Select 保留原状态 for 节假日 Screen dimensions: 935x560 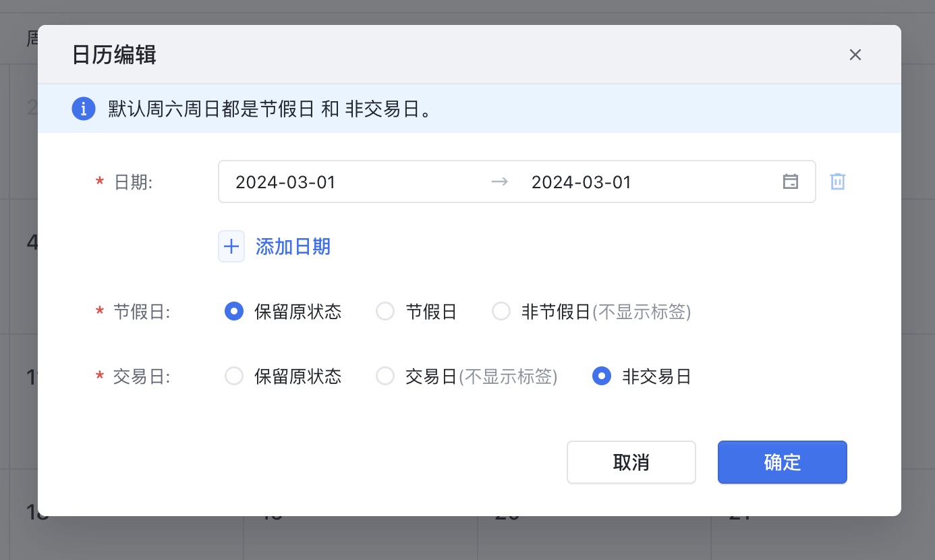(234, 312)
